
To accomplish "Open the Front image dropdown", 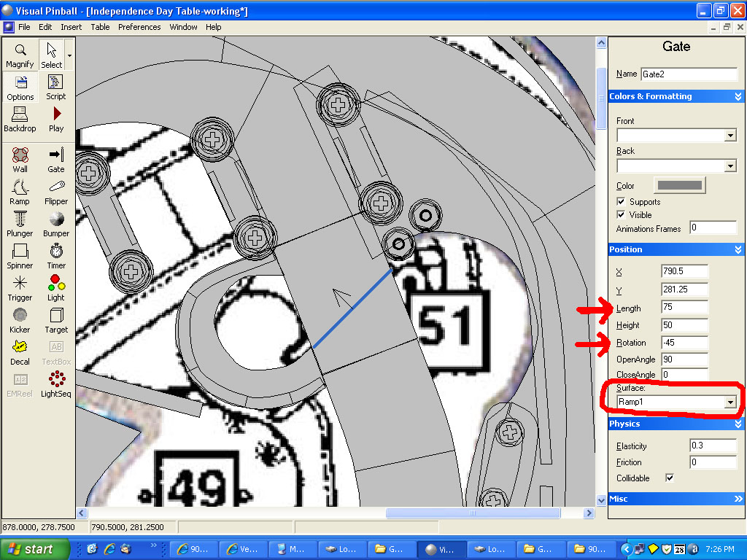I will 729,136.
